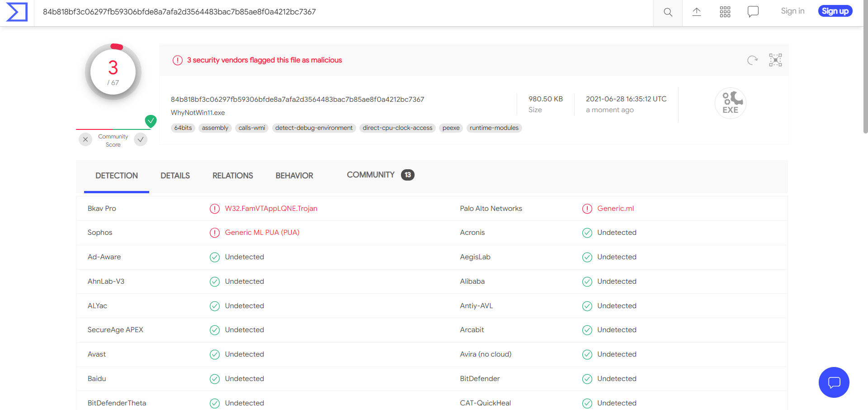Open the COMMUNITY tab showing 13 comments
Viewport: 868px width, 410px height.
click(371, 175)
